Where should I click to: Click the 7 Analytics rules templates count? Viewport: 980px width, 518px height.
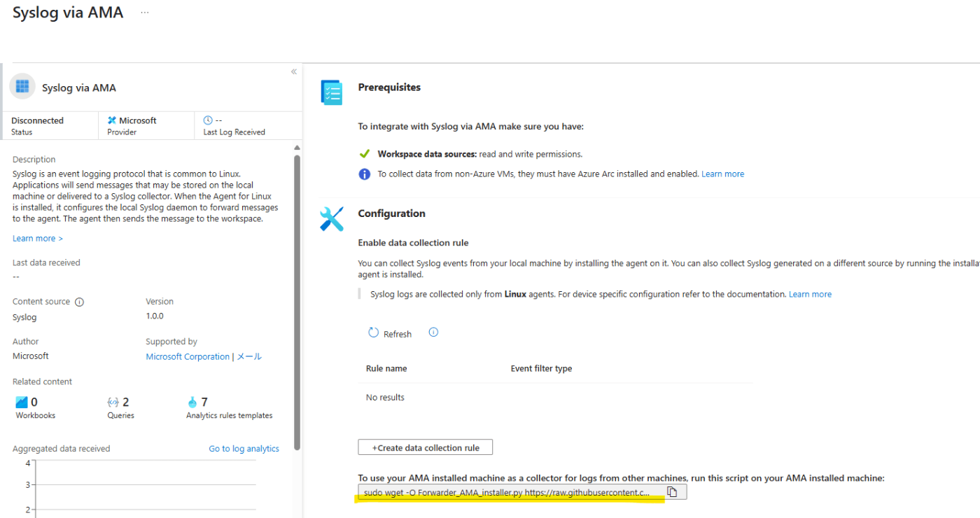(204, 402)
